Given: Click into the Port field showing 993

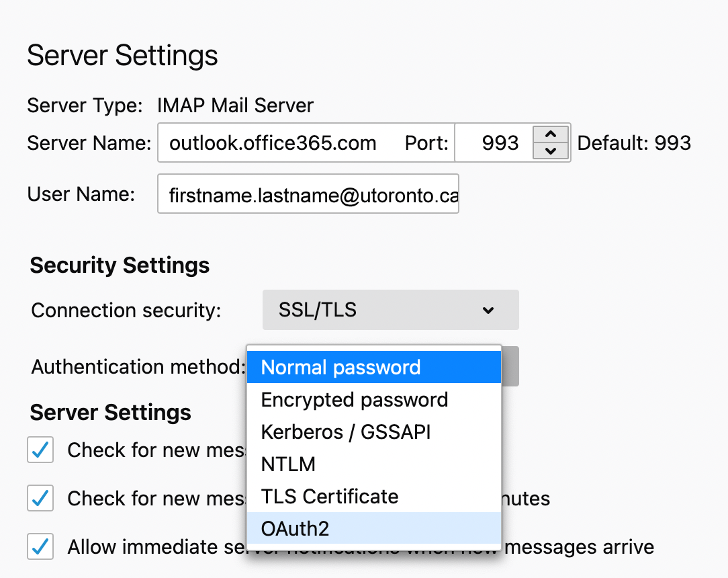Looking at the screenshot, I should pos(494,142).
